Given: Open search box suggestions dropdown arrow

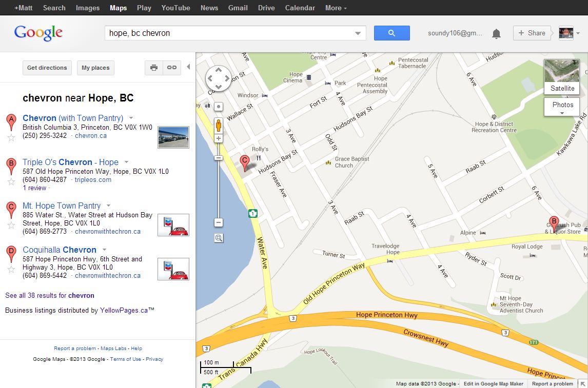Looking at the screenshot, I should tap(358, 33).
